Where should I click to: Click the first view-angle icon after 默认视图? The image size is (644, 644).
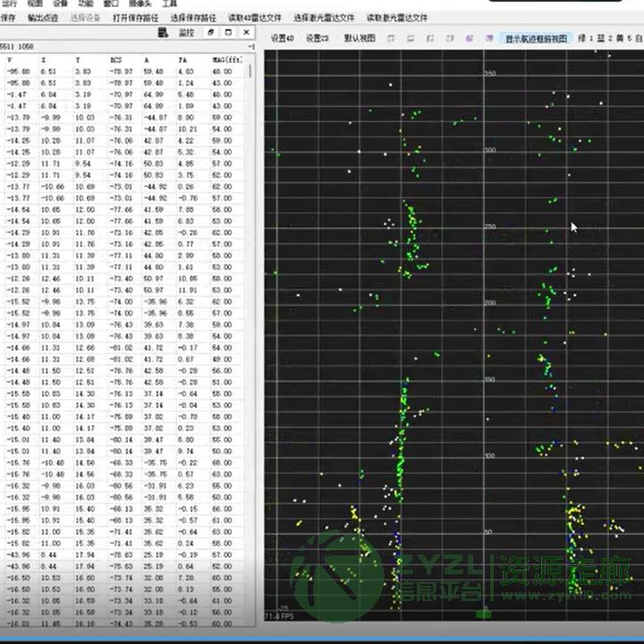(391, 38)
